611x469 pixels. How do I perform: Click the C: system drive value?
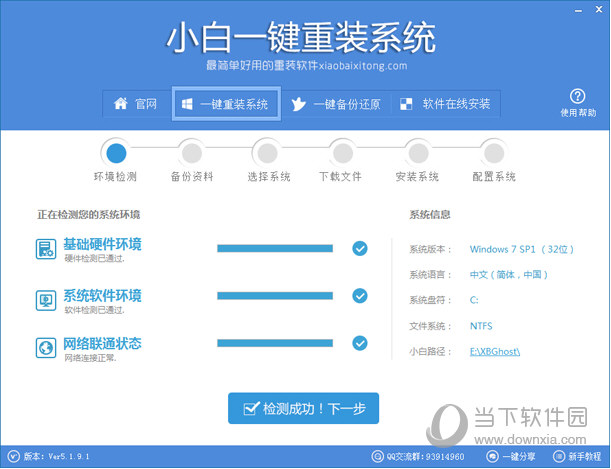tap(474, 300)
